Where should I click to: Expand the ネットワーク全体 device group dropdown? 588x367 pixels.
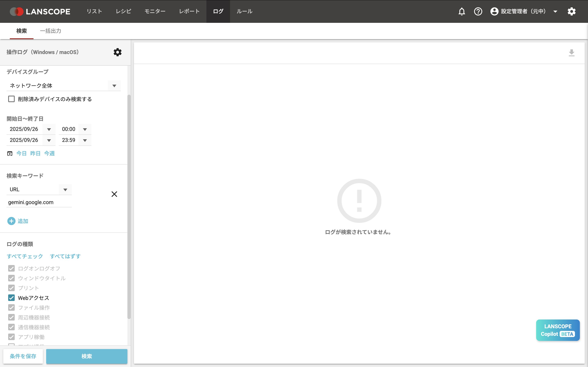(x=114, y=86)
